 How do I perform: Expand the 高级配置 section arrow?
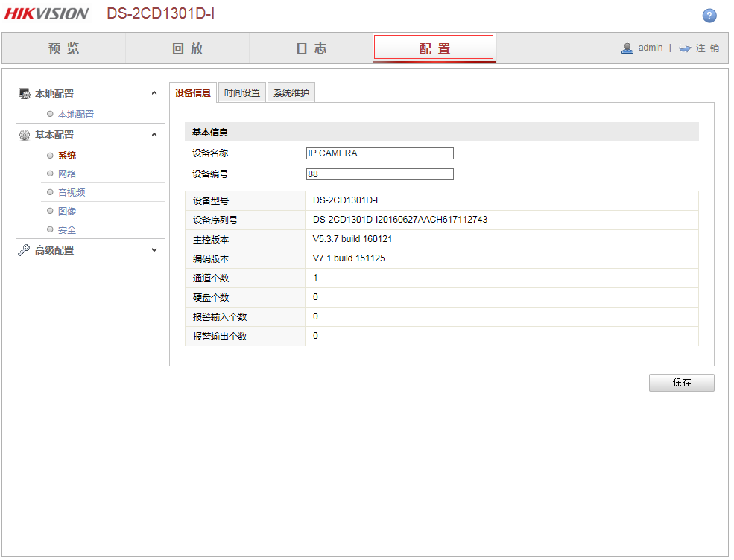[x=154, y=250]
